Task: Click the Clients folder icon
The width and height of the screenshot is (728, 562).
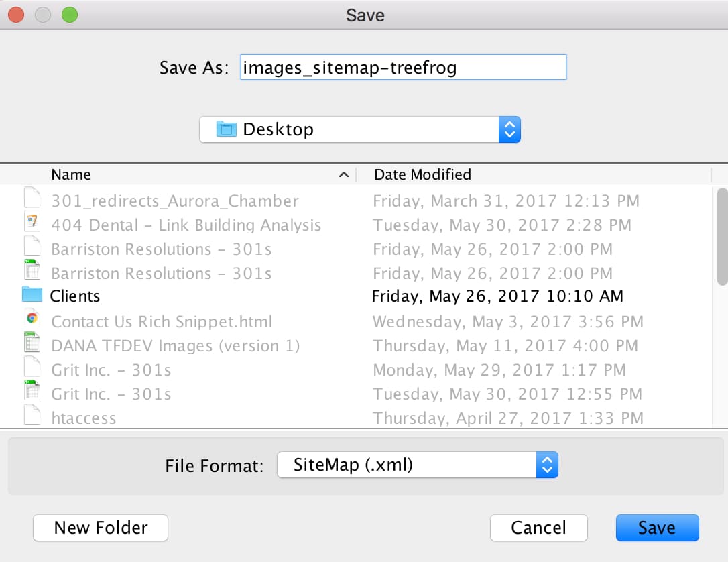Action: click(x=32, y=294)
